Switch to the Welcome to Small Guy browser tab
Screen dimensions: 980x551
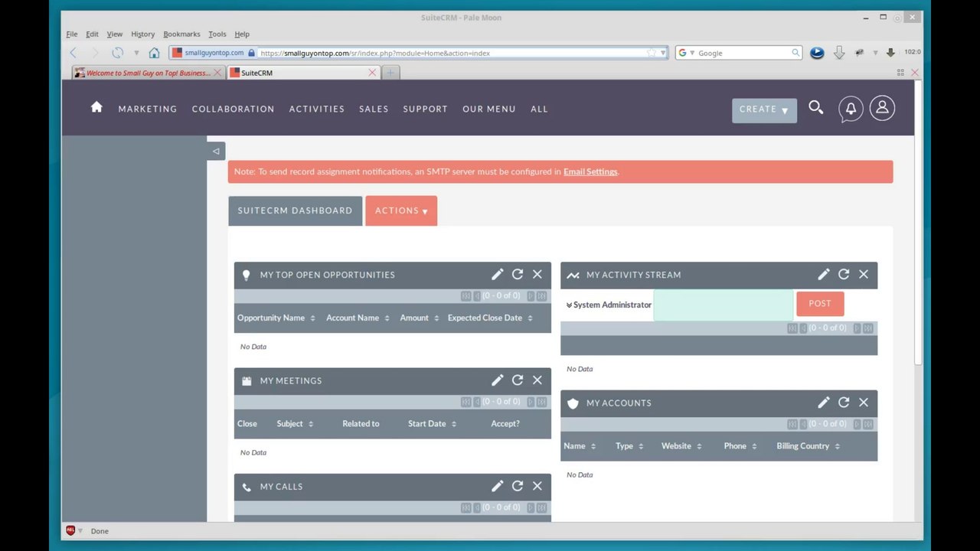[148, 73]
